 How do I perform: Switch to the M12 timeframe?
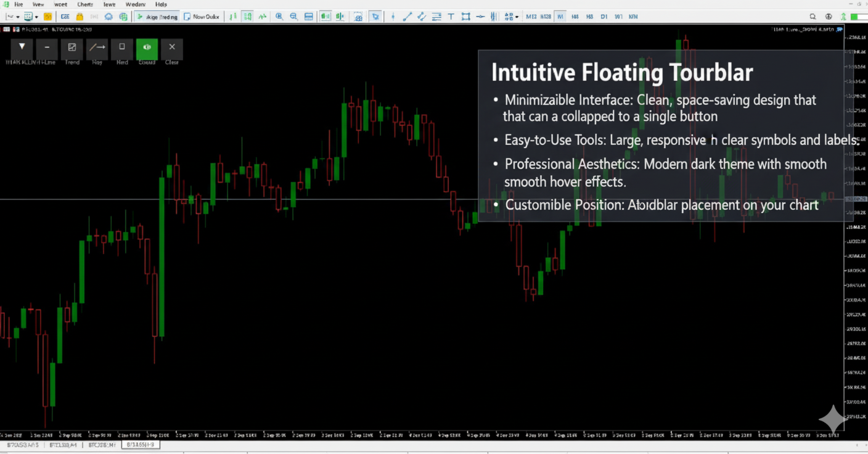coord(531,17)
